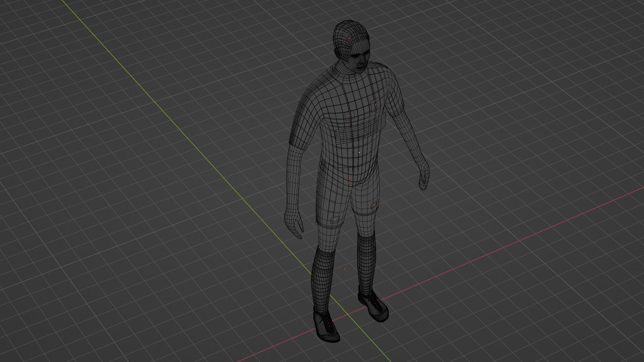Select the shoe touching the green axis line
644x362 pixels.
[326, 326]
